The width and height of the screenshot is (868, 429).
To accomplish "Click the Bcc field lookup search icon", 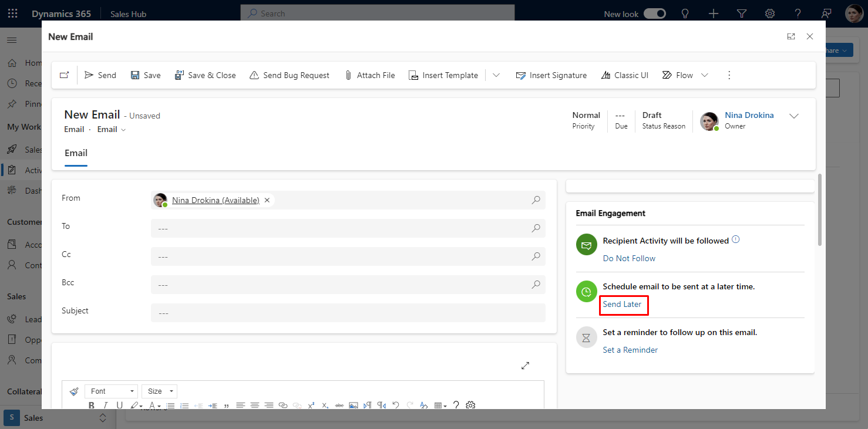I will coord(536,285).
